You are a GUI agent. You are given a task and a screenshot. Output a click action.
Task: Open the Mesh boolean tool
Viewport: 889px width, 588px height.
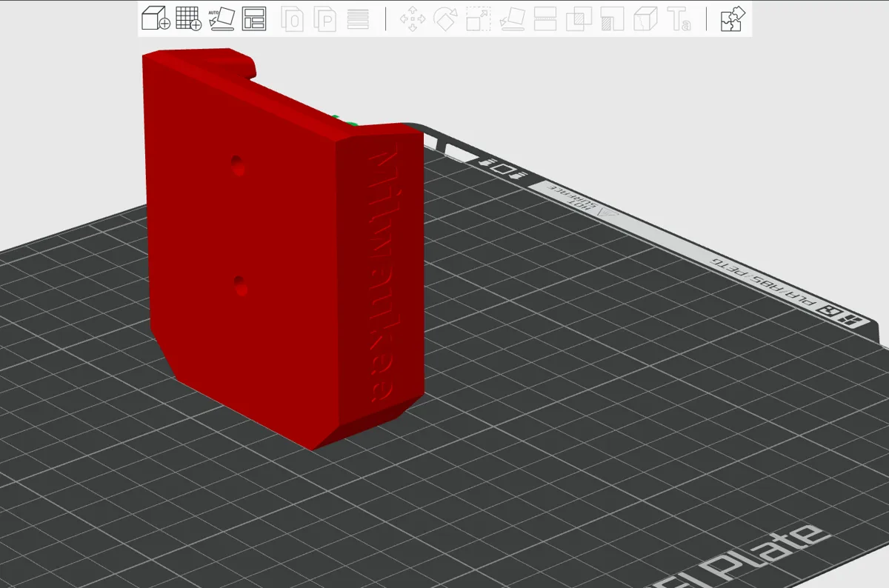(x=579, y=19)
